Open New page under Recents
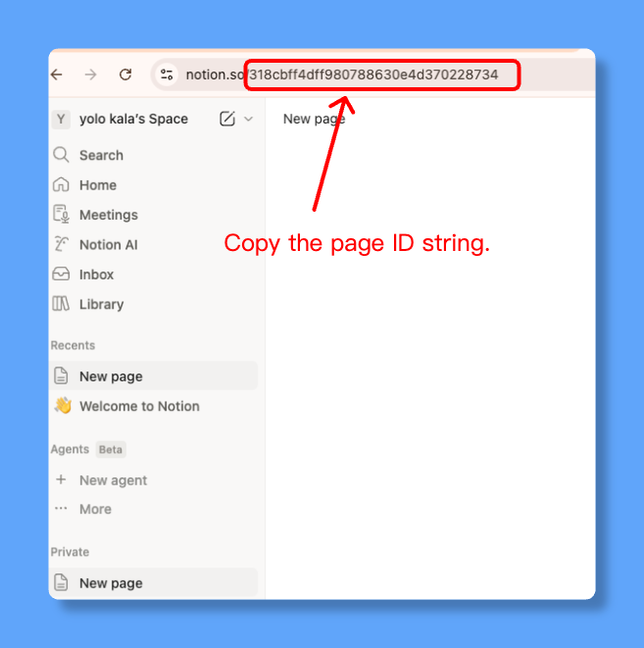Image resolution: width=644 pixels, height=648 pixels. click(154, 376)
